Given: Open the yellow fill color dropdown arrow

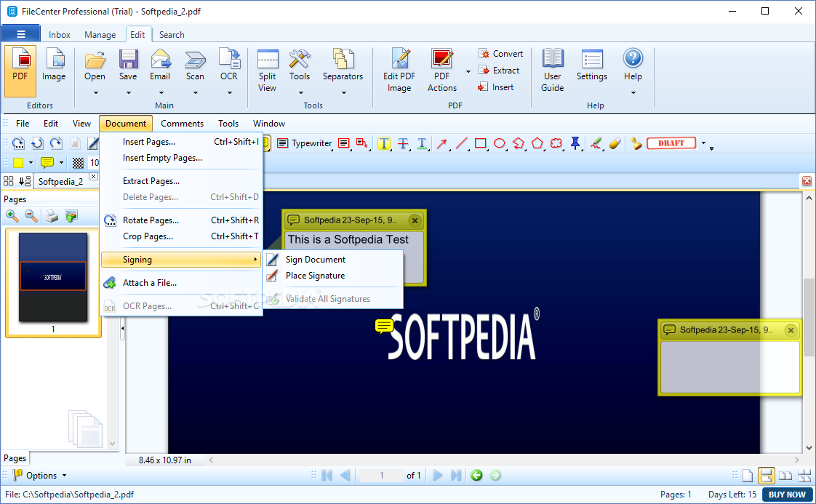Looking at the screenshot, I should point(31,163).
